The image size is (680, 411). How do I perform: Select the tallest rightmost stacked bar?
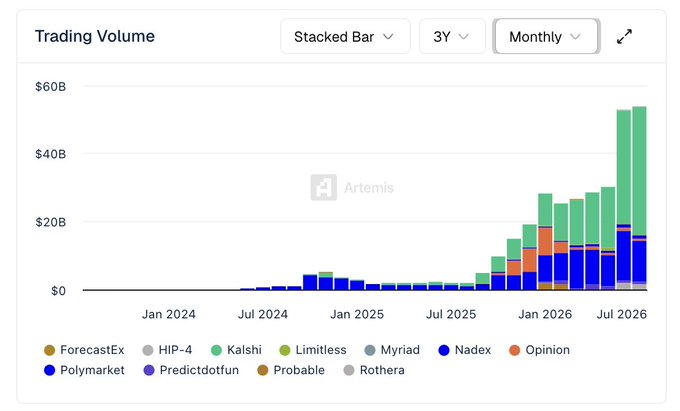pyautogui.click(x=639, y=198)
